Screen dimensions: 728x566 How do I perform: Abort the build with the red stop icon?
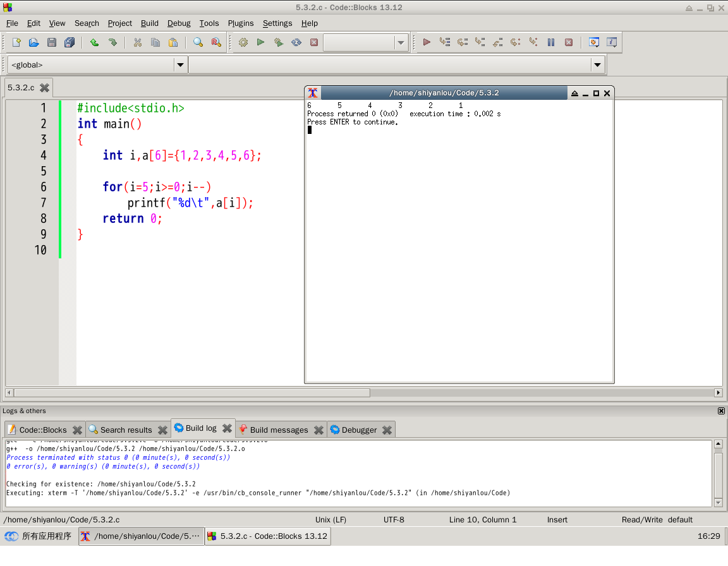314,43
